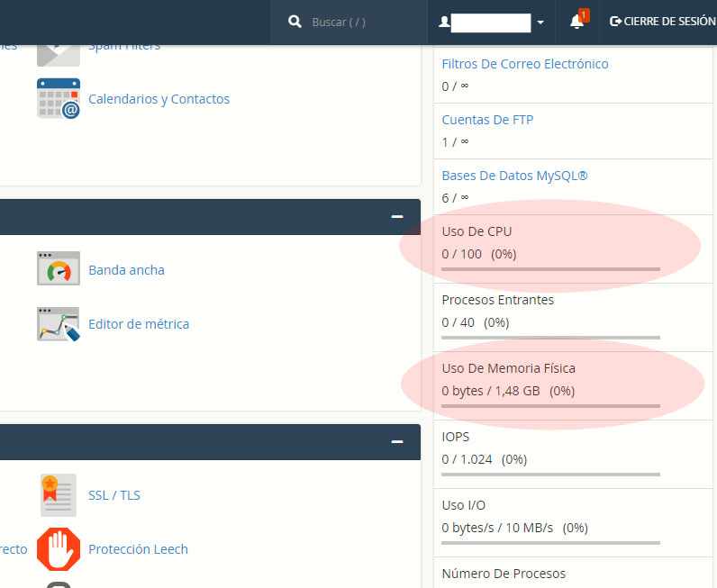Open the Calendarios y Contactos icon
Screen dimensions: 717x588
click(x=59, y=99)
